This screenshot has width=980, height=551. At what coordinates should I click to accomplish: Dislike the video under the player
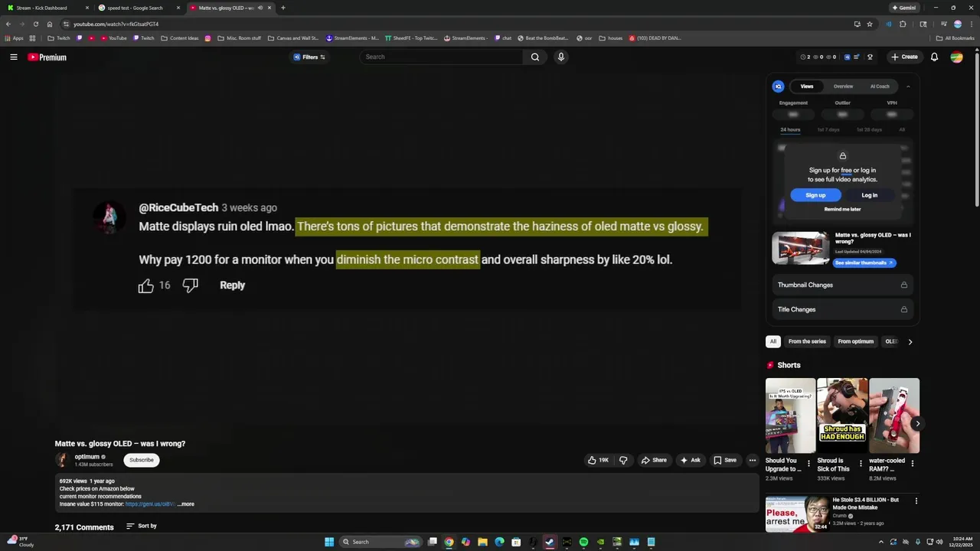tap(623, 460)
